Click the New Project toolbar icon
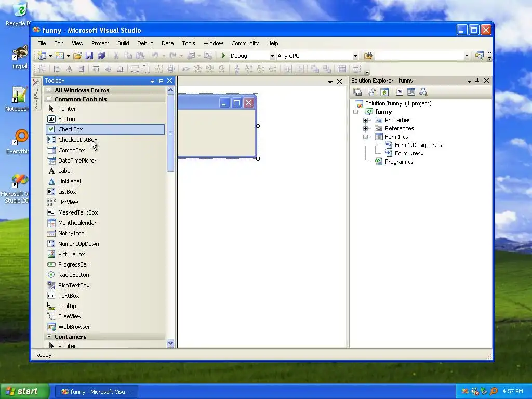Viewport: 532px width, 399px height. point(42,56)
